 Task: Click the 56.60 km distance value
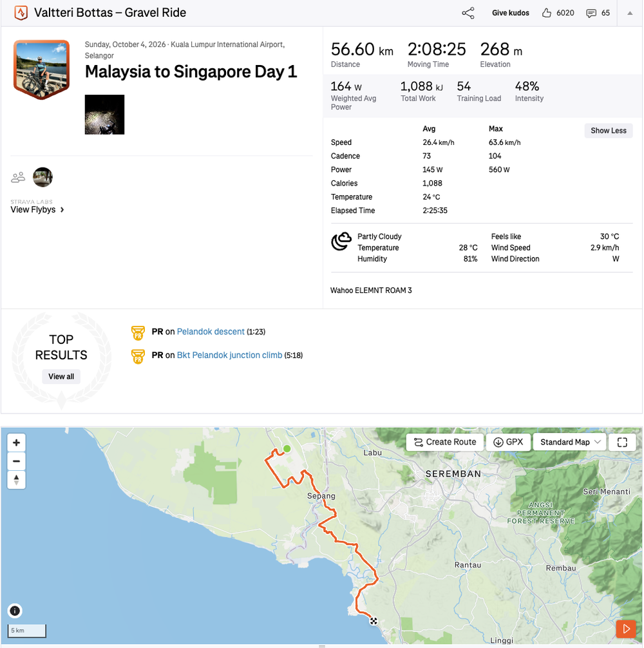(362, 50)
